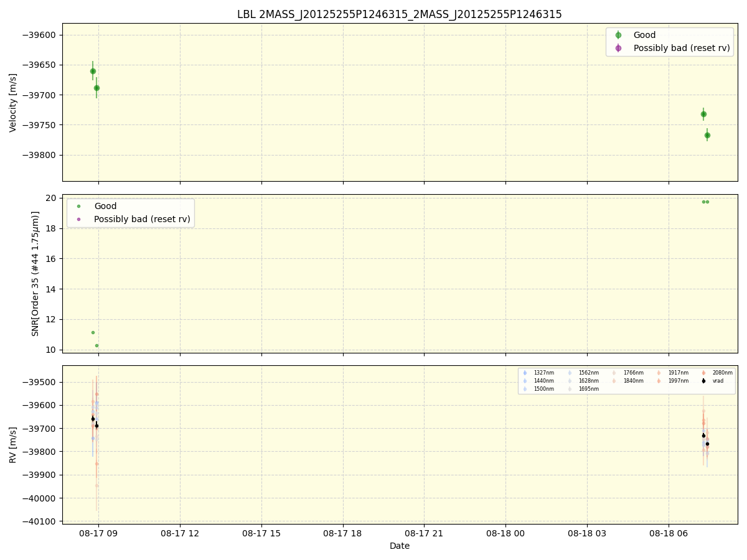Click the lowest SNR data point near 10
Image resolution: width=747 pixels, height=560 pixels.
pyautogui.click(x=96, y=345)
